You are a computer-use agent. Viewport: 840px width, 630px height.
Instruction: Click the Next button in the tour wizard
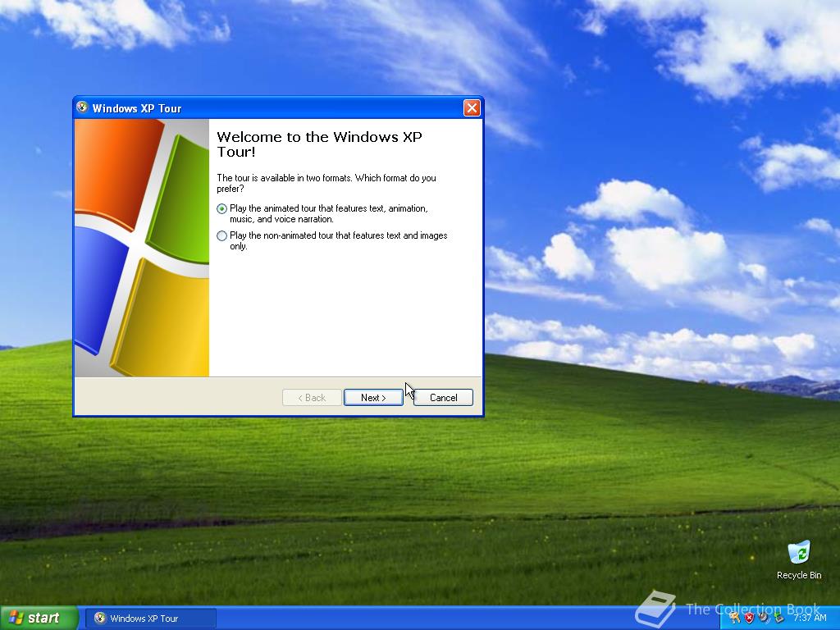(x=373, y=398)
